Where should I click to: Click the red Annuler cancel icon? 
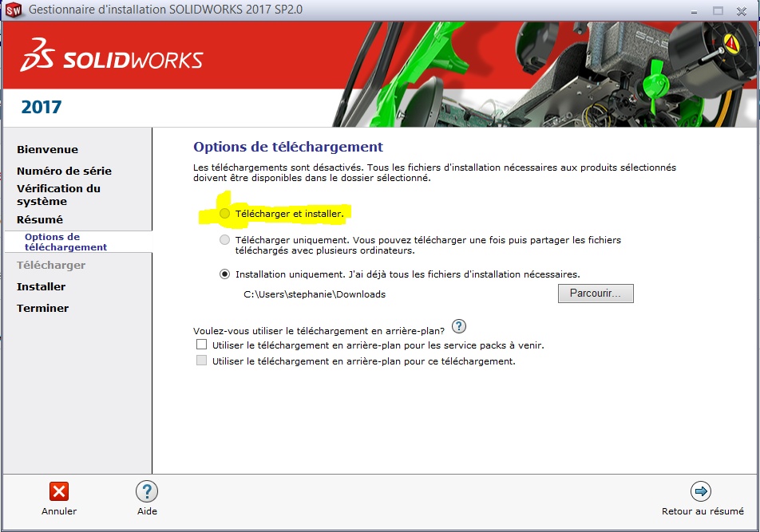click(x=58, y=491)
